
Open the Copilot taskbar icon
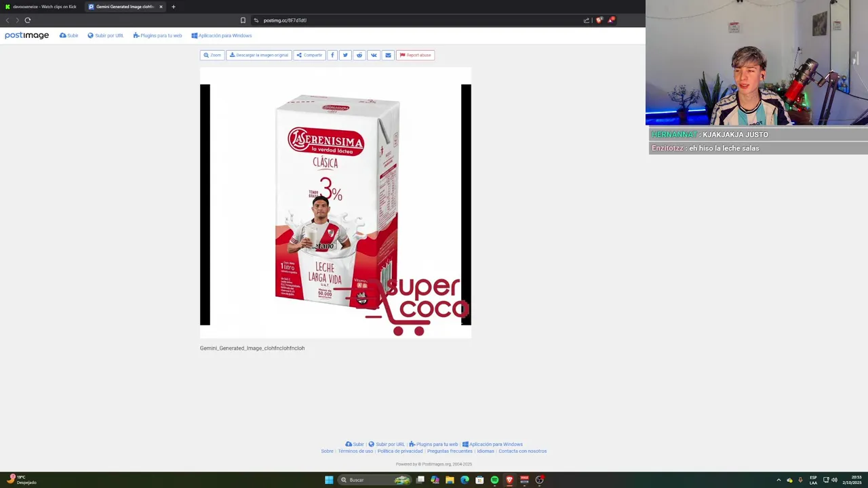tap(435, 480)
